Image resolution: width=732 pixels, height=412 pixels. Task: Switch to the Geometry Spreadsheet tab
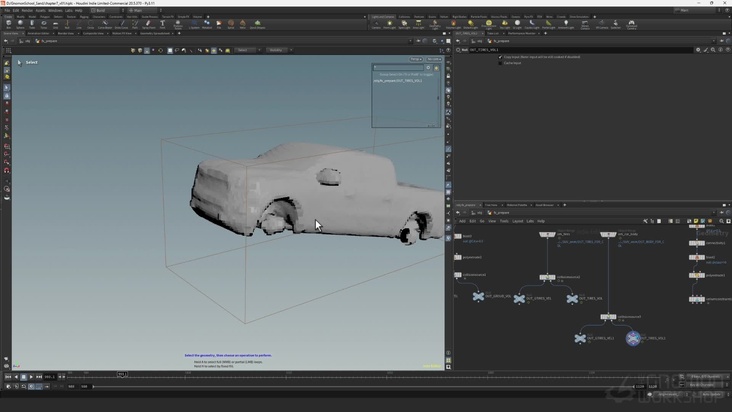[x=155, y=34]
